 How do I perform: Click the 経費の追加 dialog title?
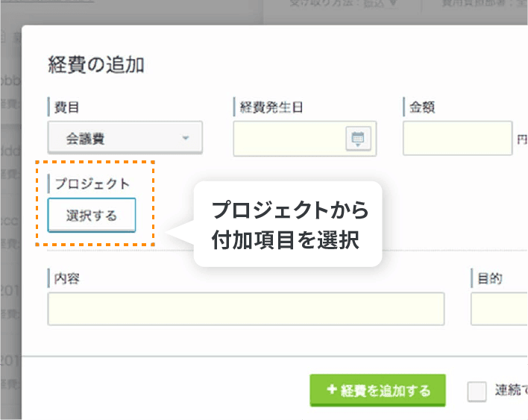pyautogui.click(x=96, y=64)
